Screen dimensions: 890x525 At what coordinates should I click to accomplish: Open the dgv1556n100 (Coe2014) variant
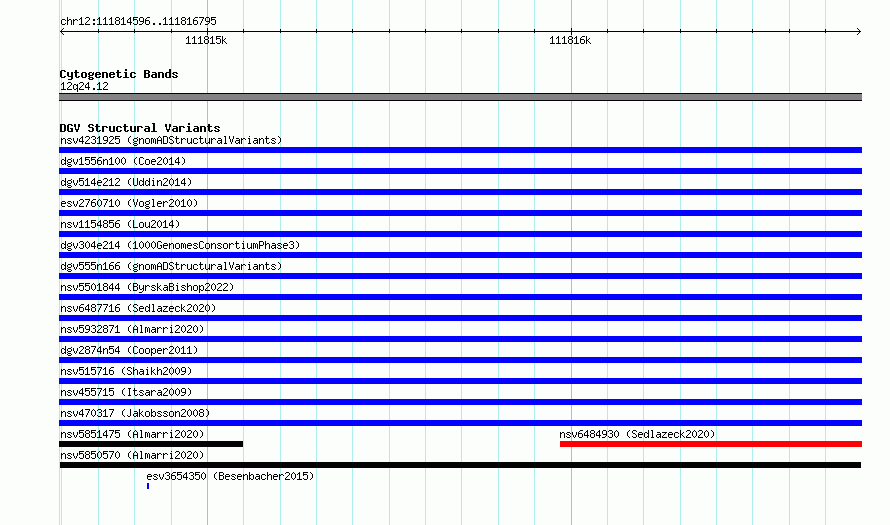[x=123, y=161]
